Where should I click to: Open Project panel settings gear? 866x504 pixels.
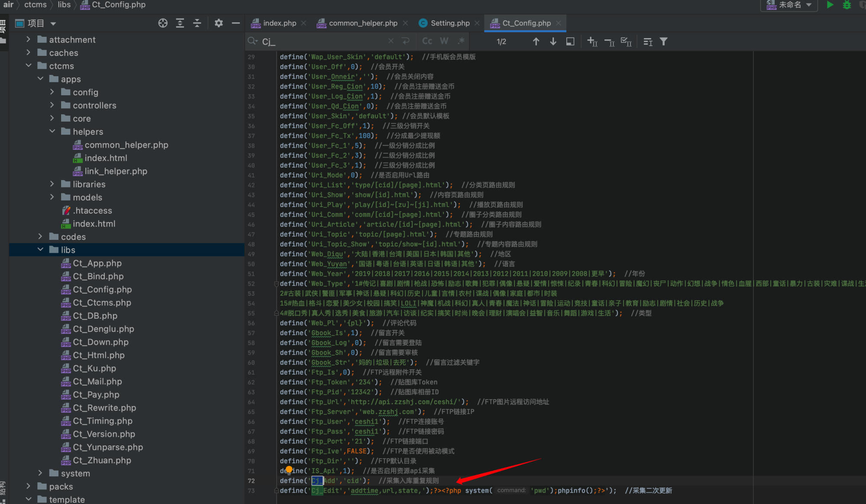click(219, 23)
